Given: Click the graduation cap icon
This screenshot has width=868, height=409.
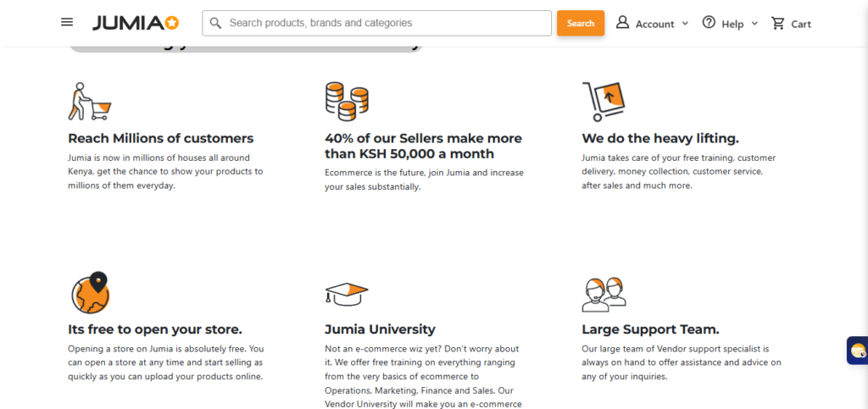Looking at the screenshot, I should point(347,293).
